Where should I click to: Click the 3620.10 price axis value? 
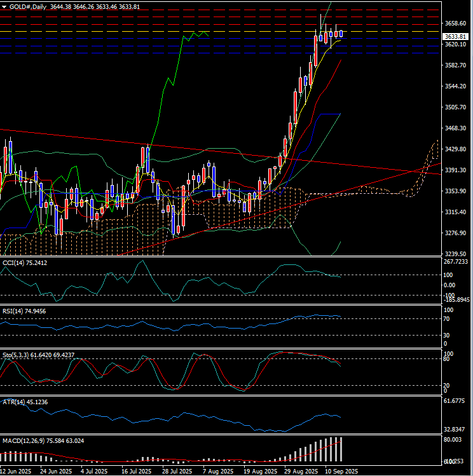pos(455,44)
